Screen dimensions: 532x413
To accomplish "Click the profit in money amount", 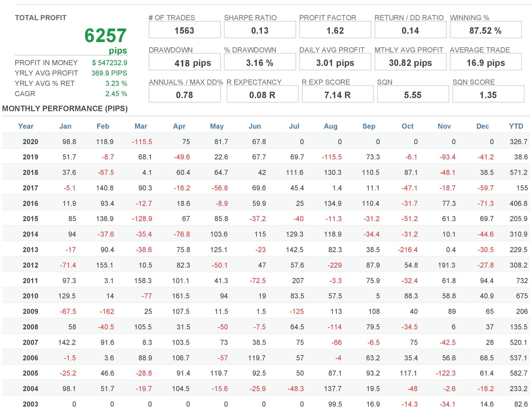I will (110, 63).
